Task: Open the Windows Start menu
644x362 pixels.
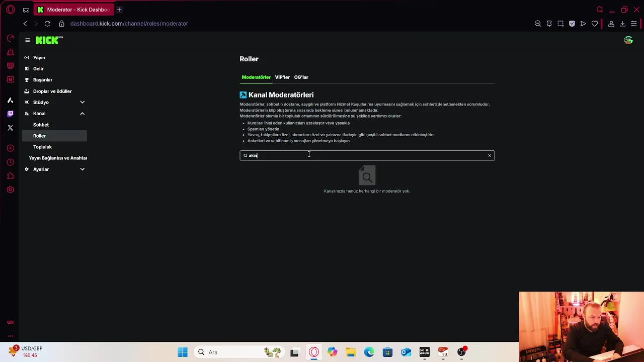Action: click(183, 352)
